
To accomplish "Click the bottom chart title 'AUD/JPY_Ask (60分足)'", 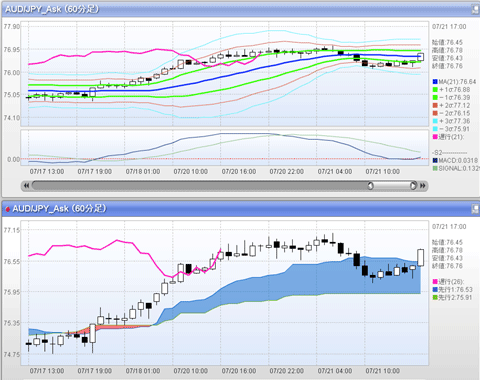I will click(x=59, y=209).
